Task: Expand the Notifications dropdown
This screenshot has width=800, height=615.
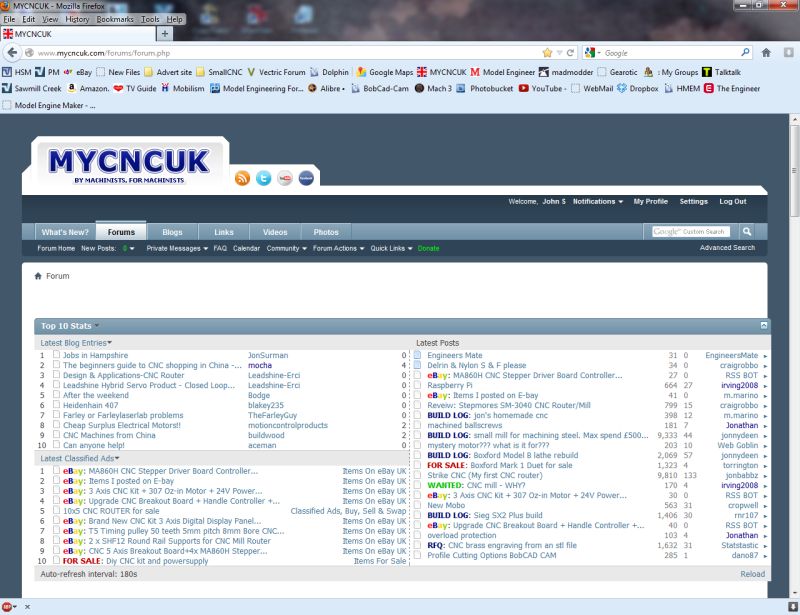Action: [598, 201]
